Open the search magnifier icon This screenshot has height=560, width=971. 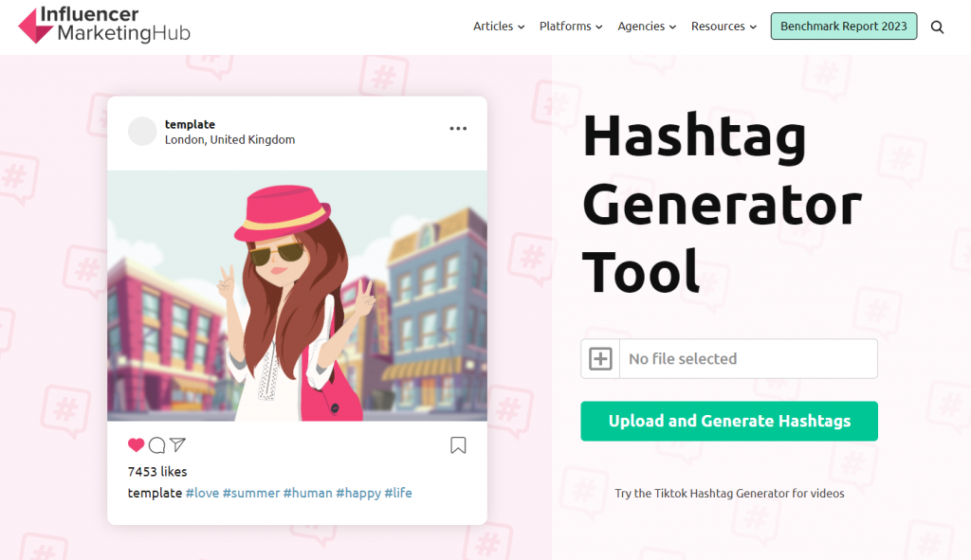pyautogui.click(x=937, y=27)
